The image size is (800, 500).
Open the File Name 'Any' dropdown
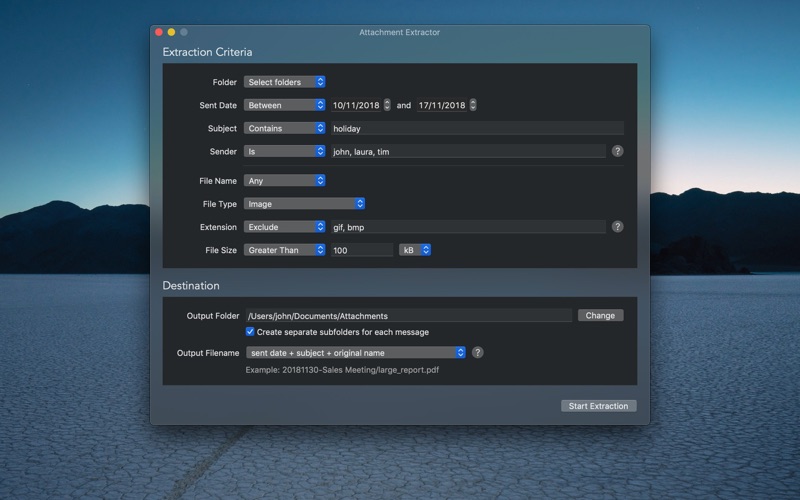click(284, 181)
